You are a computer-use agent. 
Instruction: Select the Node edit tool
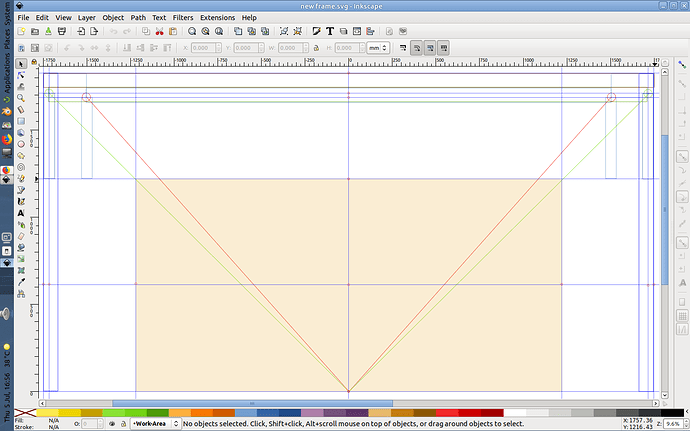pos(21,75)
